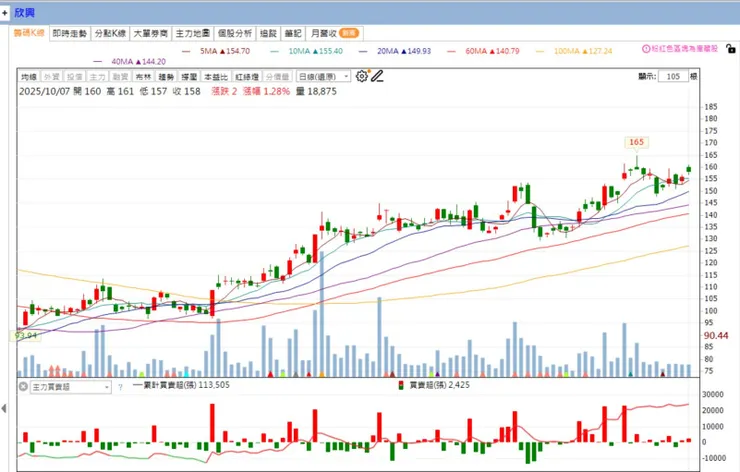Viewport: 740px width, 472px height.
Task: Toggle the padlock icon at top right
Action: point(730,48)
